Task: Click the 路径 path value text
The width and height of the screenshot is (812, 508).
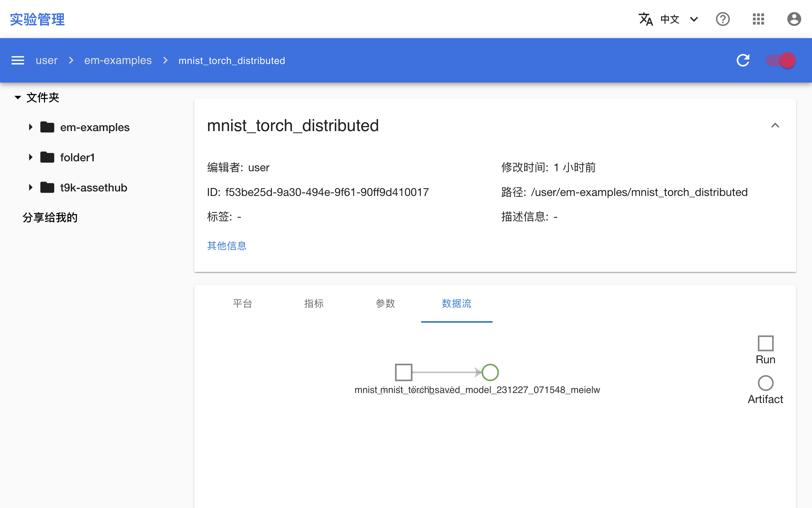Action: click(639, 192)
